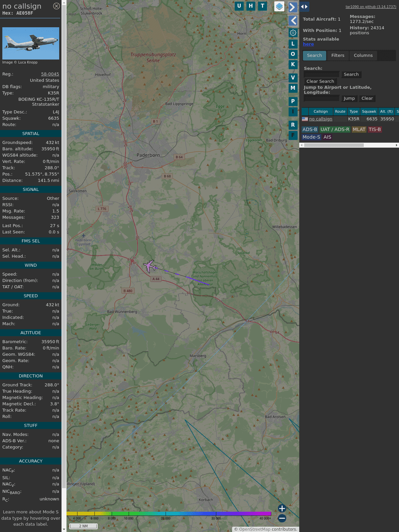Sort table by flag column header

pos(305,112)
